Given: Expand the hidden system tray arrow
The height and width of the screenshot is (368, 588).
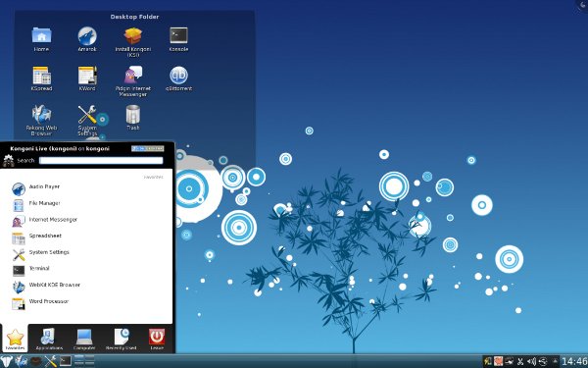Looking at the screenshot, I should (556, 361).
